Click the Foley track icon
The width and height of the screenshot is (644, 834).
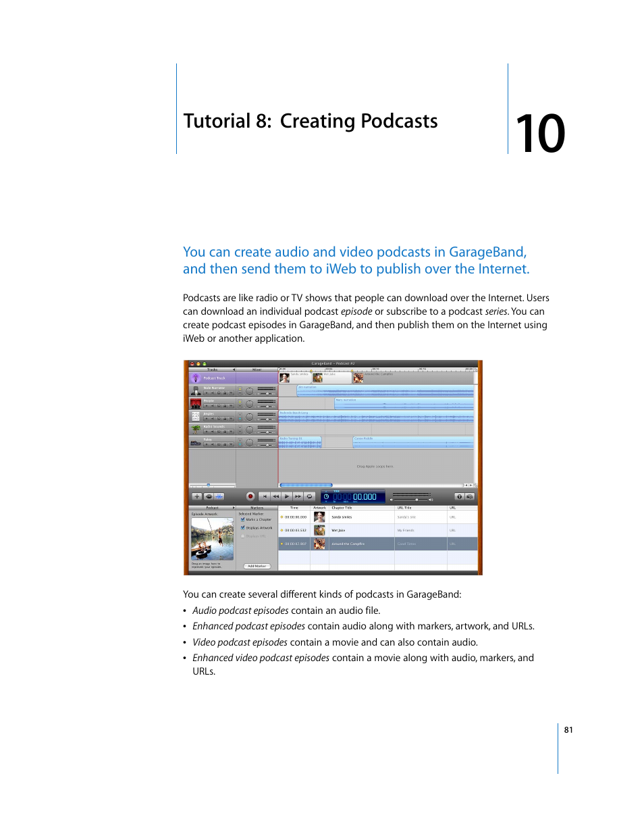pyautogui.click(x=196, y=442)
